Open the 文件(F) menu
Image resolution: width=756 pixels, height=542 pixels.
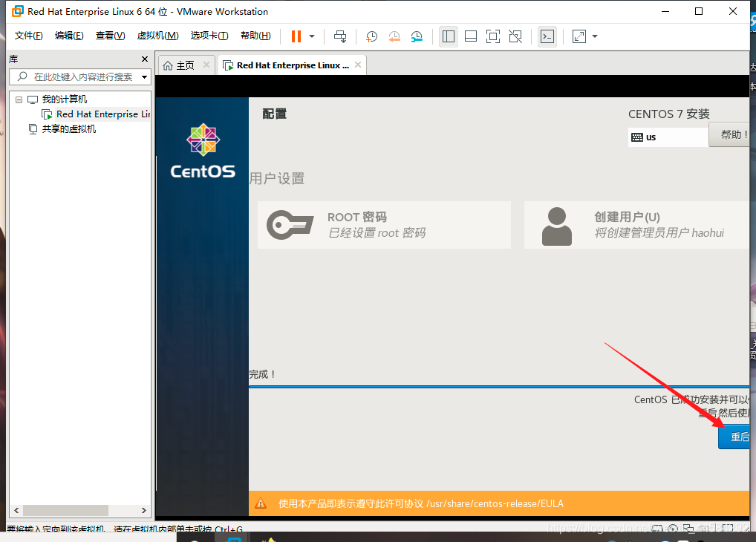28,36
